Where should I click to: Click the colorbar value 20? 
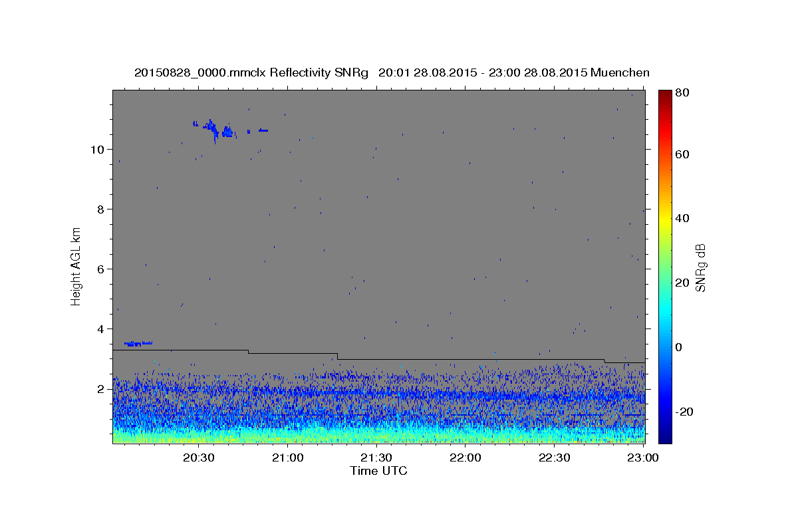point(684,283)
